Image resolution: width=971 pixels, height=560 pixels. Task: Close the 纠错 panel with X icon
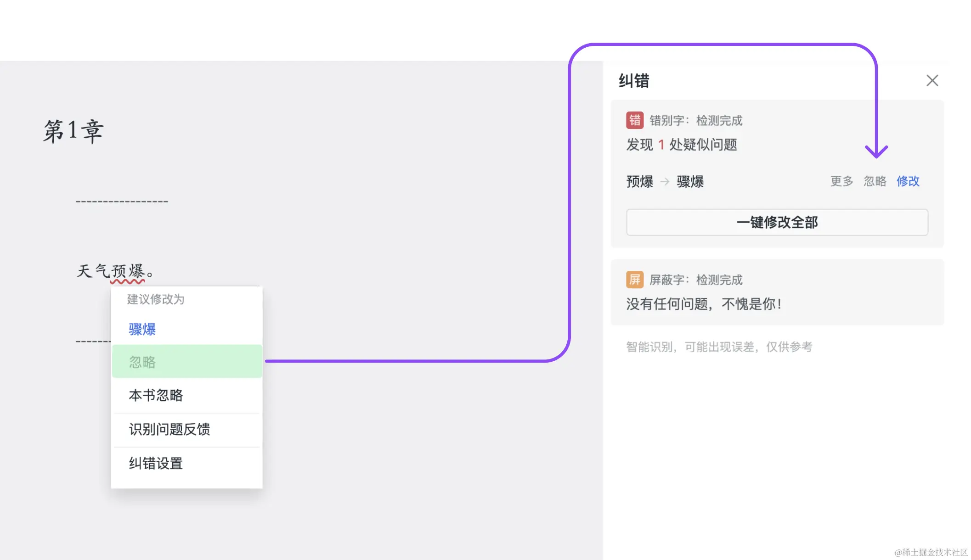click(932, 81)
